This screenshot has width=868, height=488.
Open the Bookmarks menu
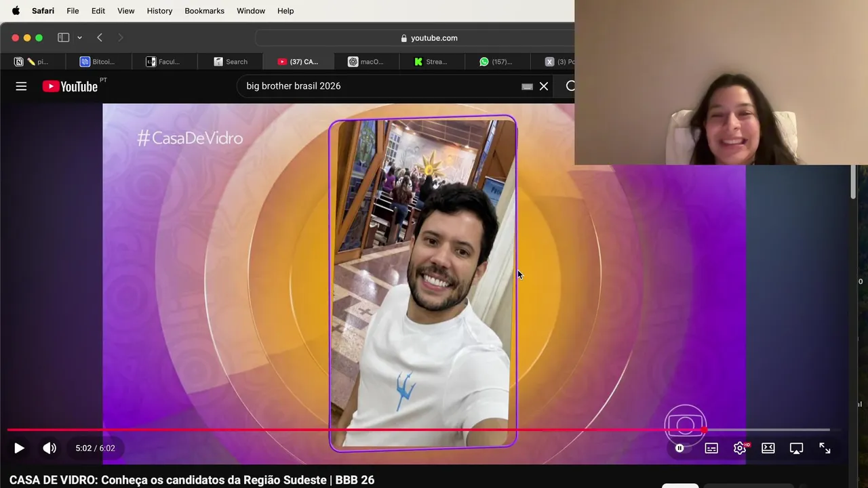204,11
